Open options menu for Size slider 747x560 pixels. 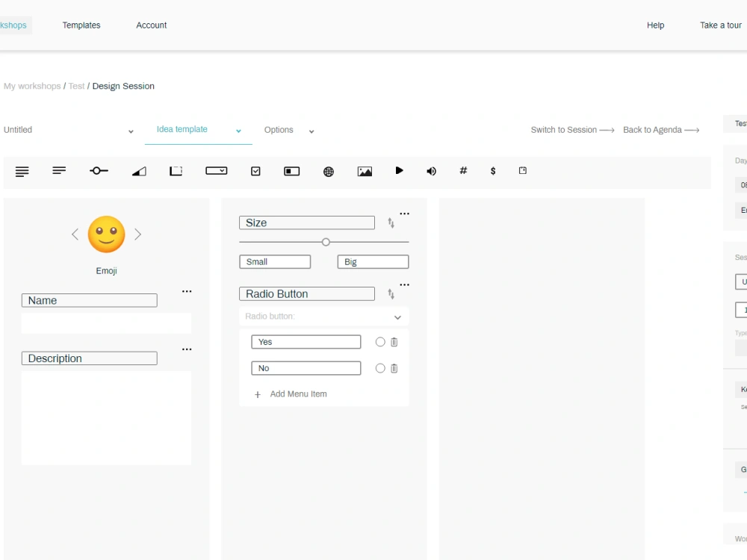(404, 214)
